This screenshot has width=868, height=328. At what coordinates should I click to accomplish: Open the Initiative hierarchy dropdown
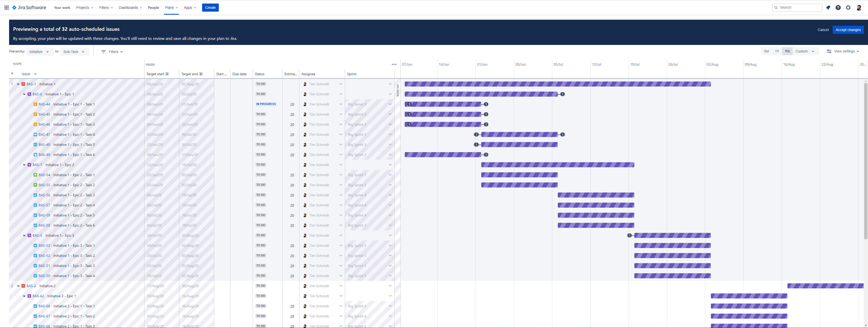pyautogui.click(x=39, y=52)
